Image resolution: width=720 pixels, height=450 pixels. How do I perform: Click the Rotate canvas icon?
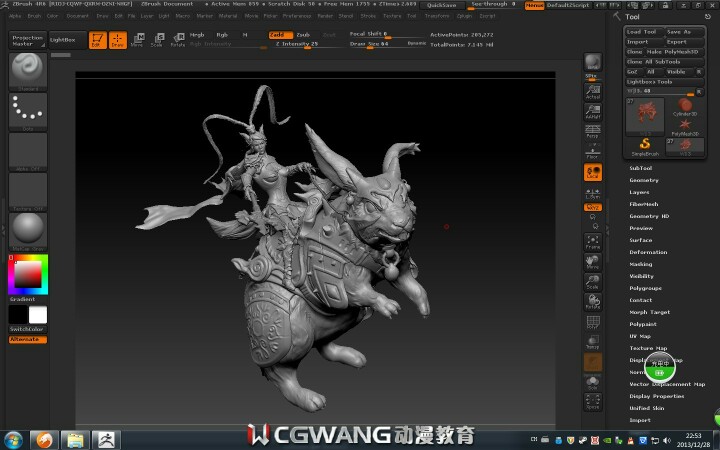593,302
